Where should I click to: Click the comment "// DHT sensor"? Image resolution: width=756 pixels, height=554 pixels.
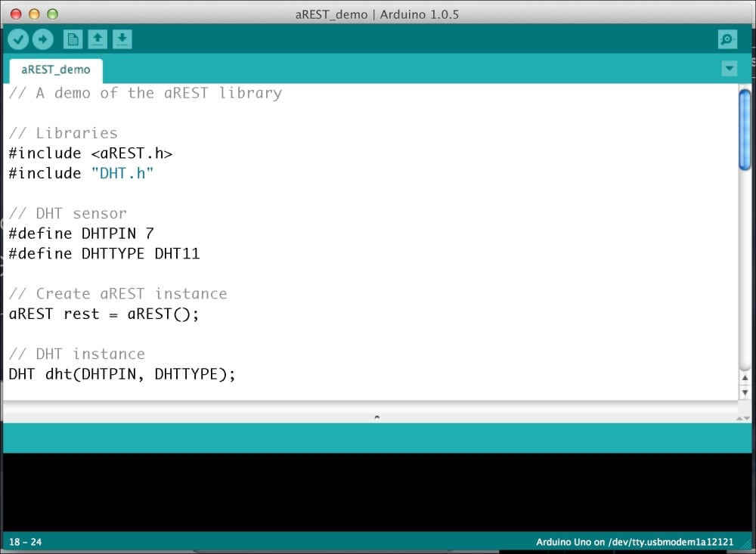(x=67, y=213)
